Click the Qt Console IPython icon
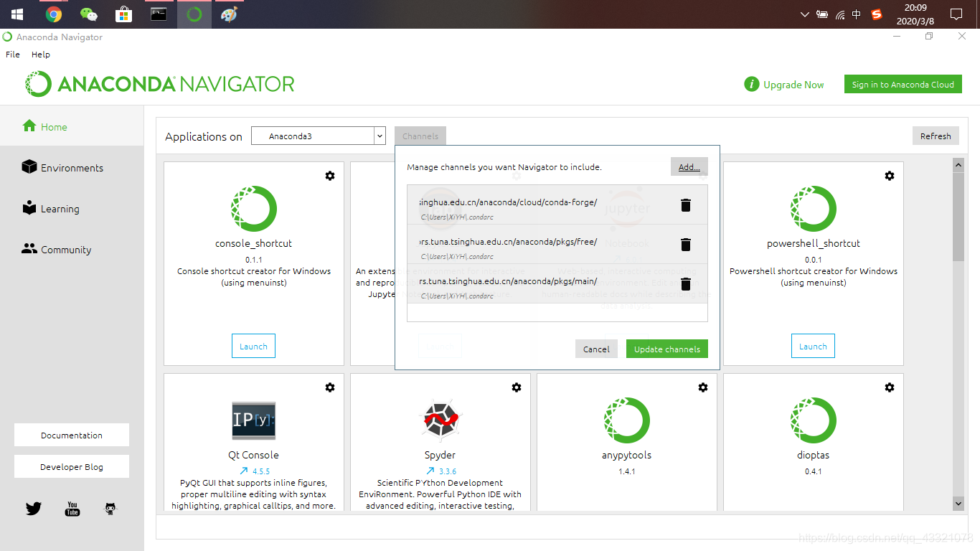This screenshot has width=980, height=551. tap(254, 420)
